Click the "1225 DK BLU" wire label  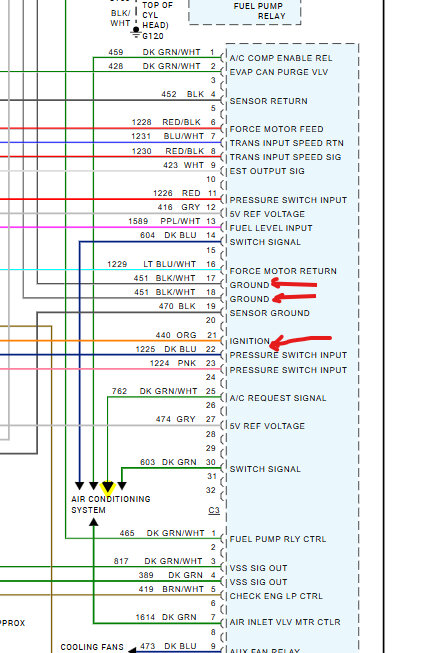166,349
